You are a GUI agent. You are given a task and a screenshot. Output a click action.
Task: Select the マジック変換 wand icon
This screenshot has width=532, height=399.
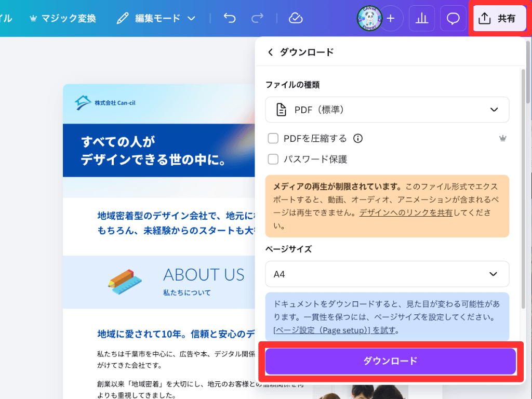point(33,17)
